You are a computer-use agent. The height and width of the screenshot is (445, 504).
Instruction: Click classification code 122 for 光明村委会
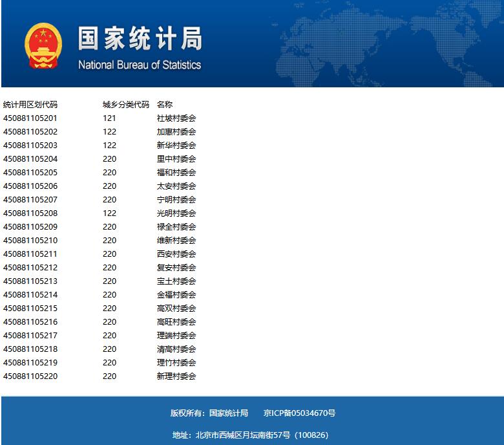(110, 213)
